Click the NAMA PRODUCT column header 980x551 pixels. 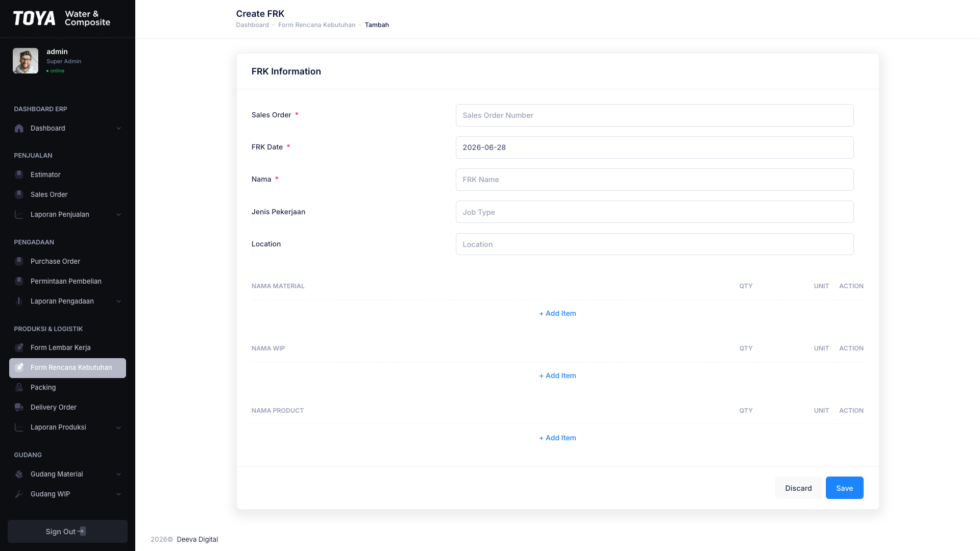[277, 411]
